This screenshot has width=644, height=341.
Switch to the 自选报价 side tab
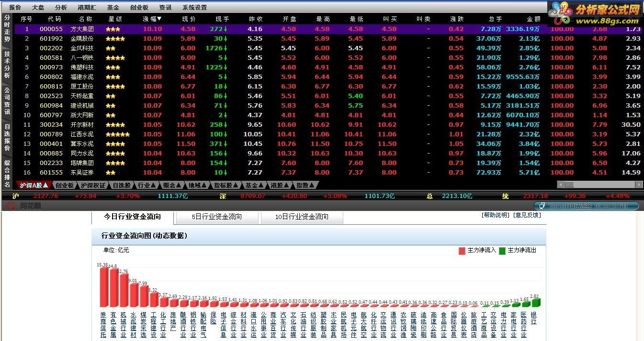(7, 138)
